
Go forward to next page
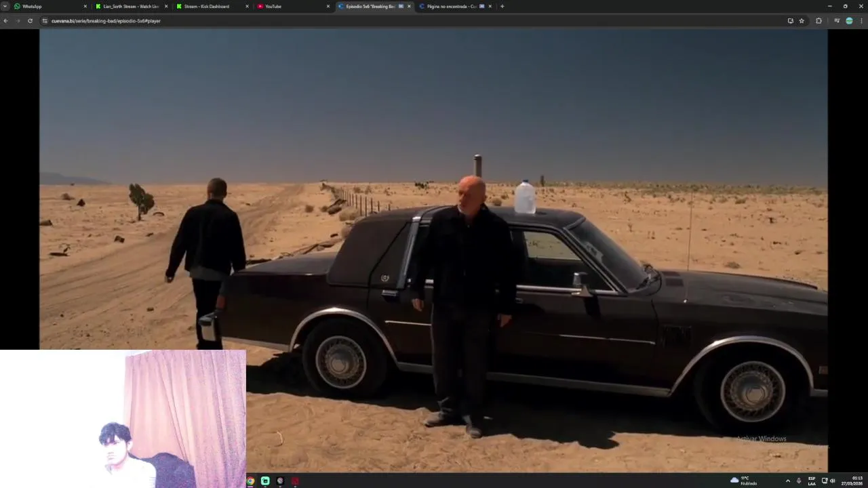(x=18, y=21)
